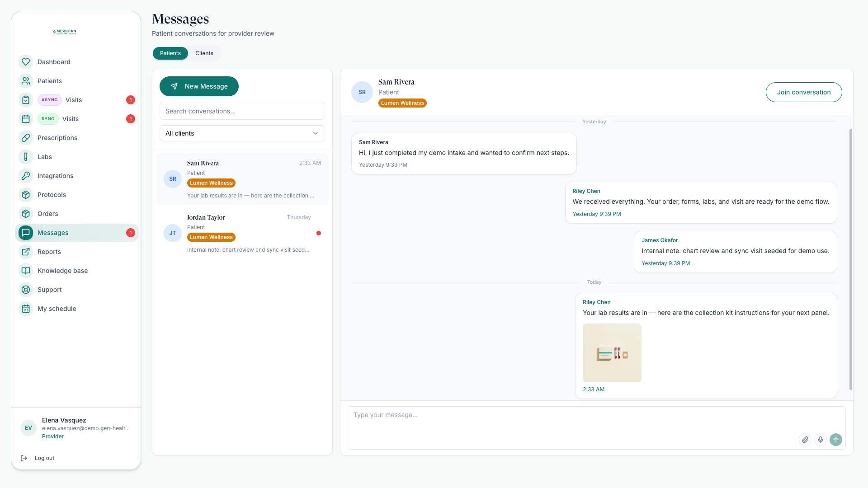The width and height of the screenshot is (868, 488).
Task: Open the lab kit image thumbnail
Action: [612, 353]
